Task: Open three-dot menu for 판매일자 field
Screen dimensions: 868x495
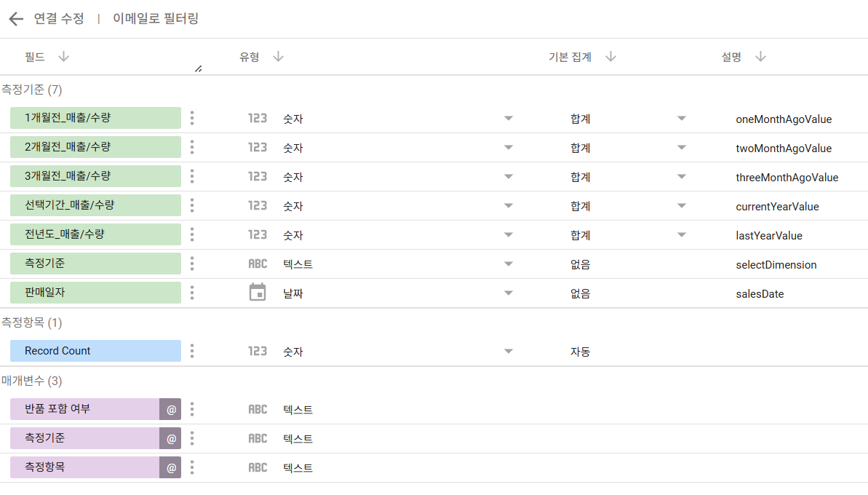Action: [x=192, y=293]
